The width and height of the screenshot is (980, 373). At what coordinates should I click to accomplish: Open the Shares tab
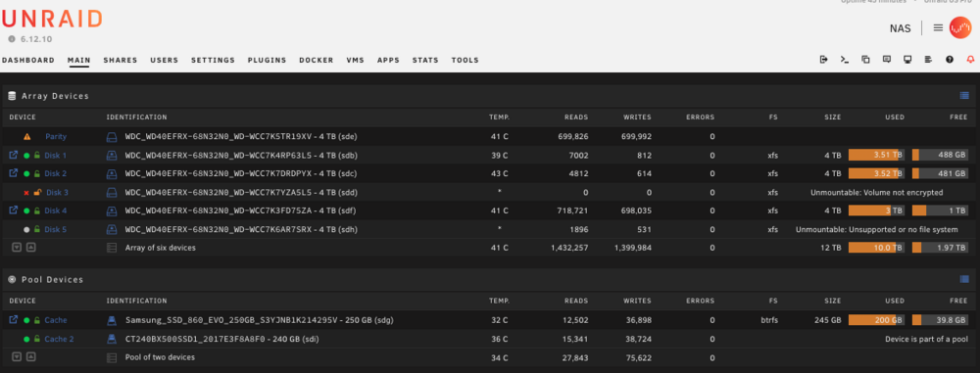tap(120, 60)
